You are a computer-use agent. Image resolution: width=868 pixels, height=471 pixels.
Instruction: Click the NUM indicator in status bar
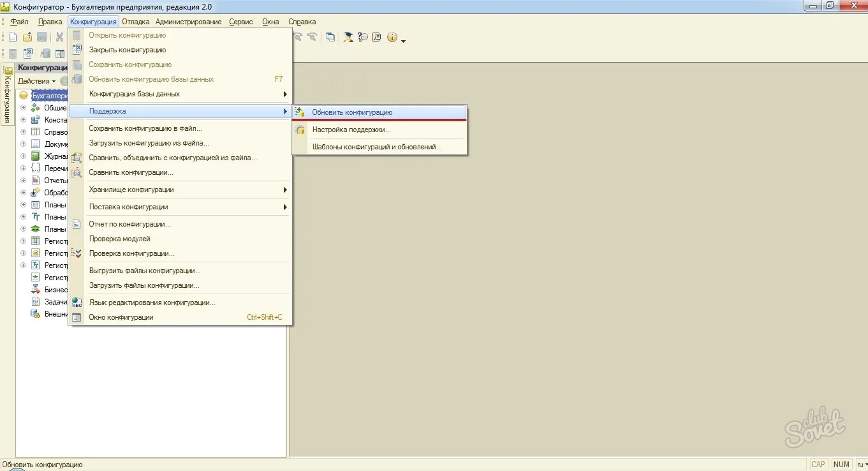(841, 465)
